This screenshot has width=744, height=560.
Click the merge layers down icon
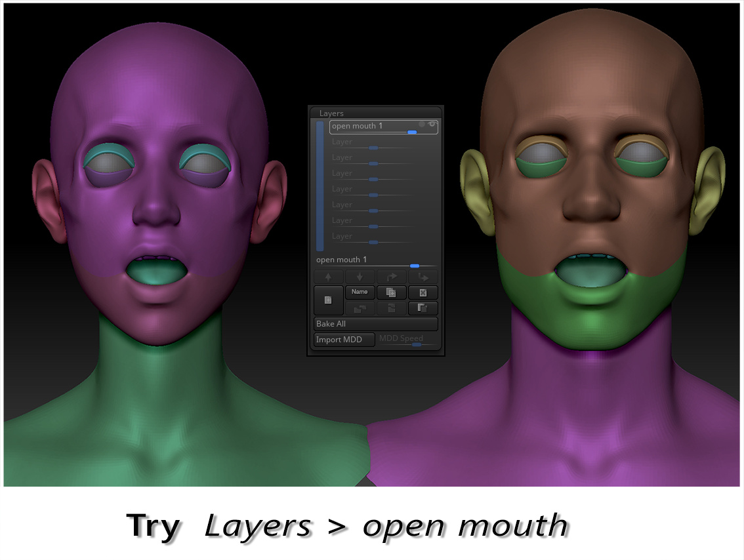(x=391, y=308)
